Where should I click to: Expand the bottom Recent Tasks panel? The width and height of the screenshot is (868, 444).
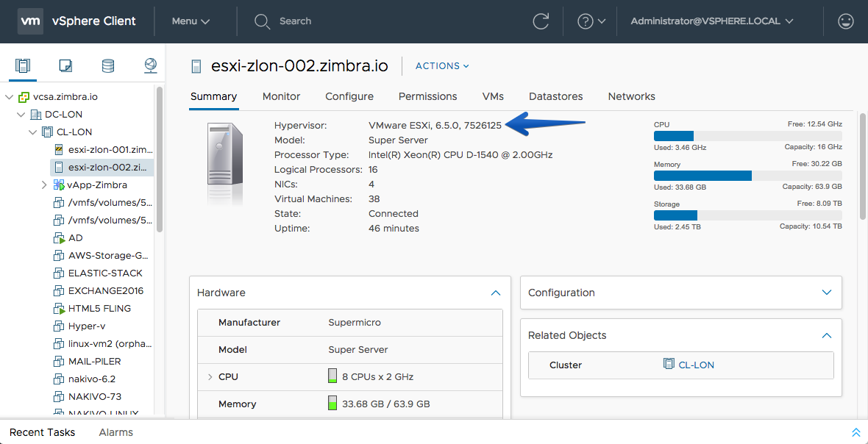click(x=855, y=432)
